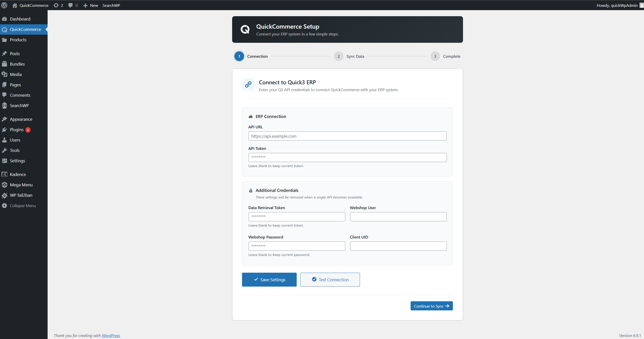Image resolution: width=644 pixels, height=339 pixels.
Task: Go to the Settings sidebar menu
Action: click(x=17, y=161)
